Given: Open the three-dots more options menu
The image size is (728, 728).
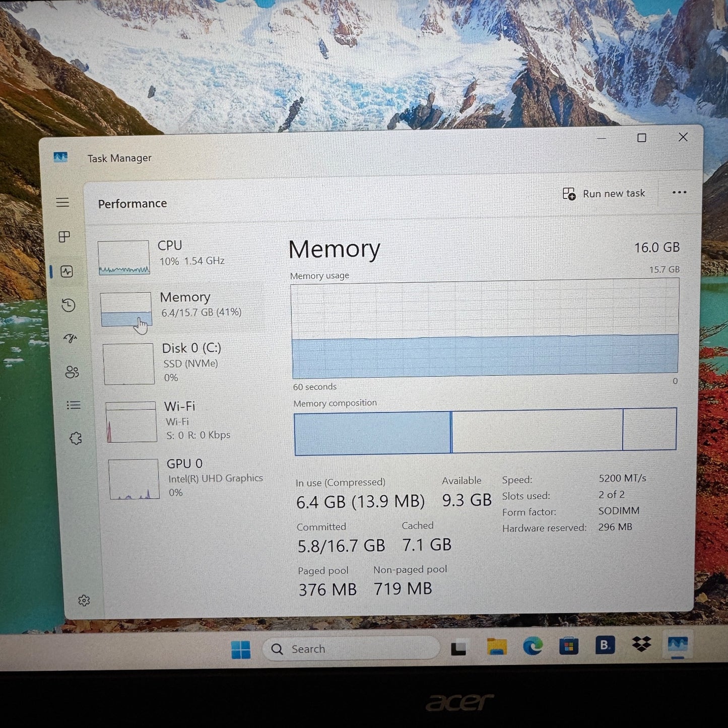Looking at the screenshot, I should pos(679,192).
